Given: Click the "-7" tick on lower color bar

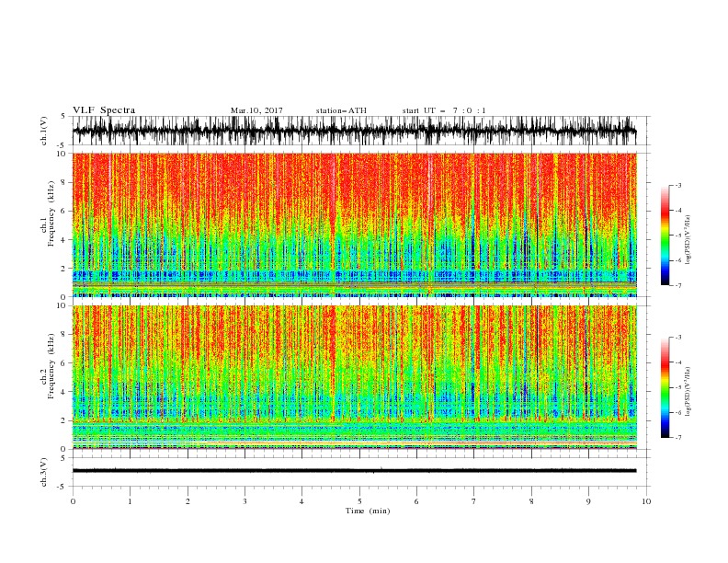Looking at the screenshot, I should click(677, 437).
